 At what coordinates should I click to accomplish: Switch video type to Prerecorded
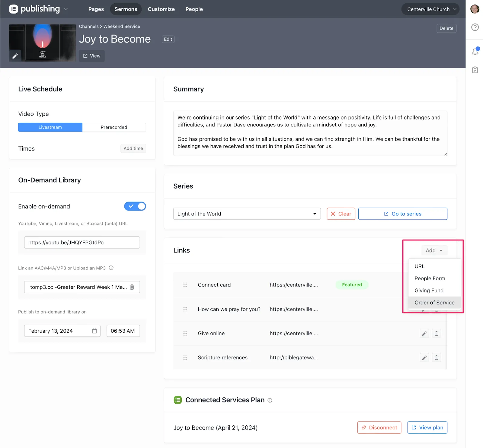114,127
